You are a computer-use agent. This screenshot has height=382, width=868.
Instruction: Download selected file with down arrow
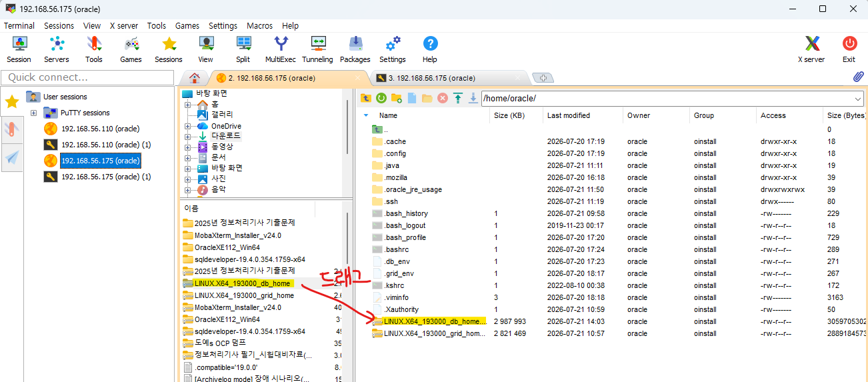[x=473, y=98]
